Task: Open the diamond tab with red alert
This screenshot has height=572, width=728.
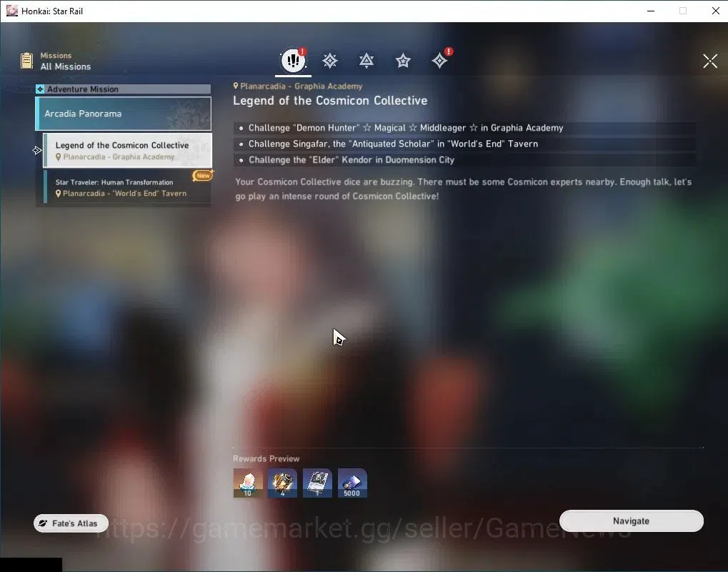Action: 439,61
